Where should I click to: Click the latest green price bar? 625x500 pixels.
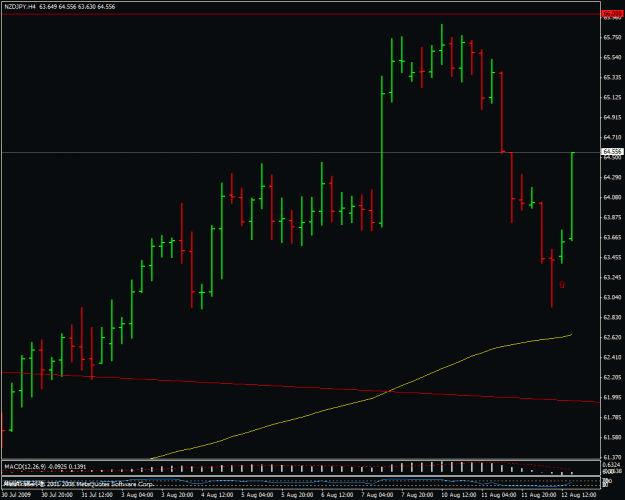[572, 196]
